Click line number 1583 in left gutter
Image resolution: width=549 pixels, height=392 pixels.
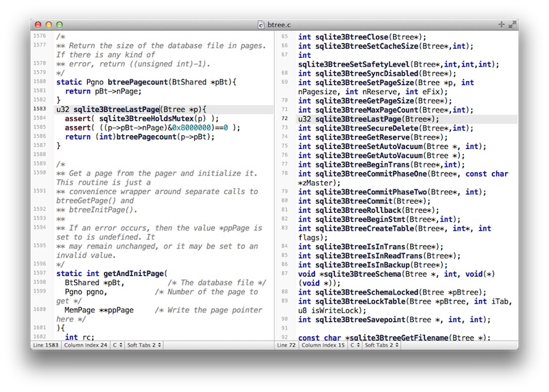40,109
